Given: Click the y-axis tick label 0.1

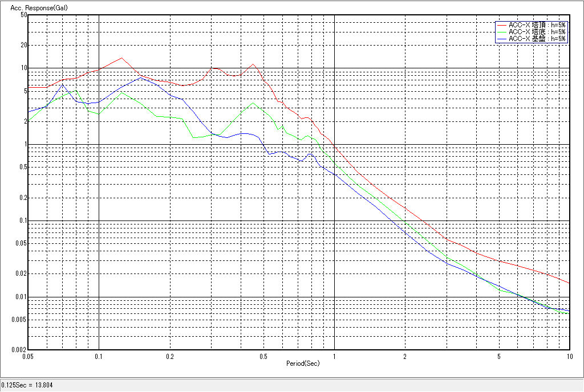Looking at the screenshot, I should coord(23,221).
